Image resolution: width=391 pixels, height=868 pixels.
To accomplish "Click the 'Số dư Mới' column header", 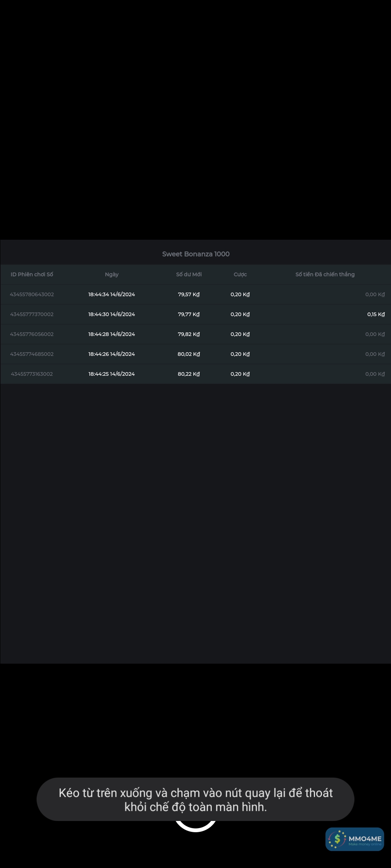I will pyautogui.click(x=189, y=275).
